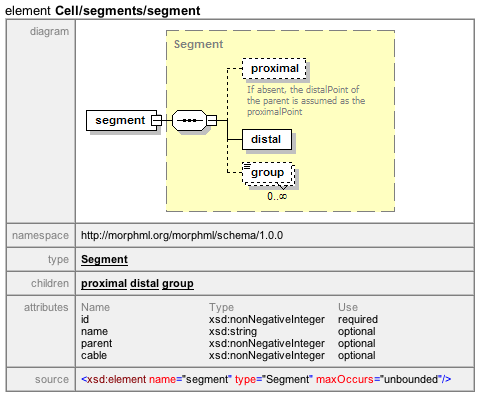Click the 'Use' attributes column header
This screenshot has height=397, width=480.
348,307
